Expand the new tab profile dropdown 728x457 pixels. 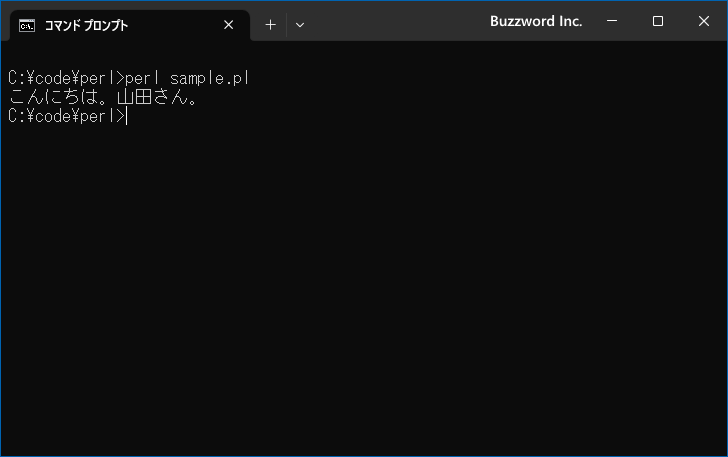tap(300, 25)
